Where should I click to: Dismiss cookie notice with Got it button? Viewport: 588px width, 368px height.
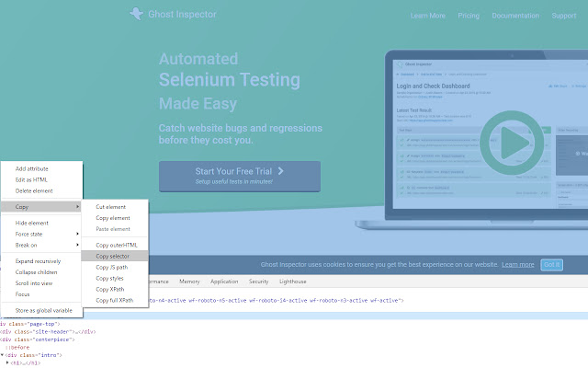(x=551, y=265)
